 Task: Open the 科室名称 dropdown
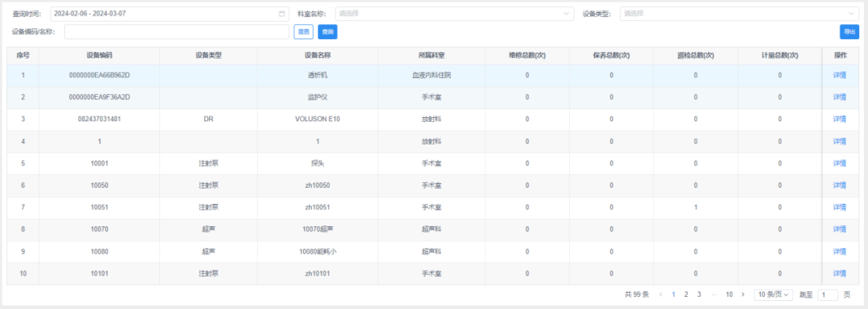(x=454, y=14)
